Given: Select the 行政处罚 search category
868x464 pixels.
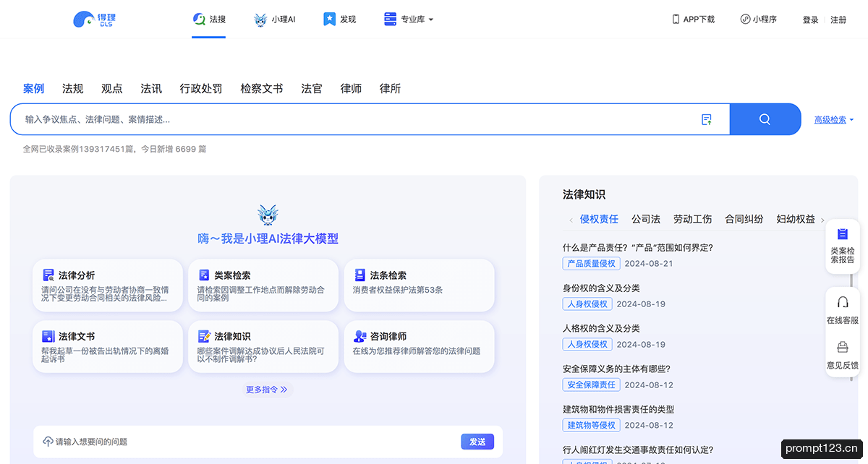Looking at the screenshot, I should click(x=201, y=89).
